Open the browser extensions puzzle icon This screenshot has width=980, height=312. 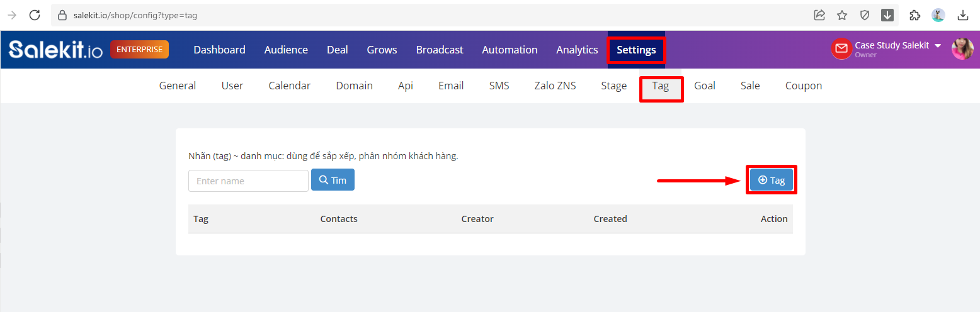point(916,15)
